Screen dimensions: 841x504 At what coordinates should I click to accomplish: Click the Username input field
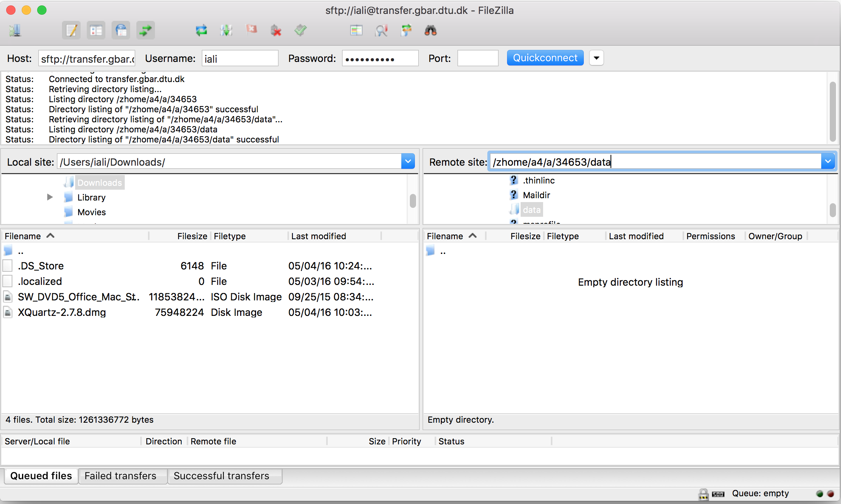[240, 58]
